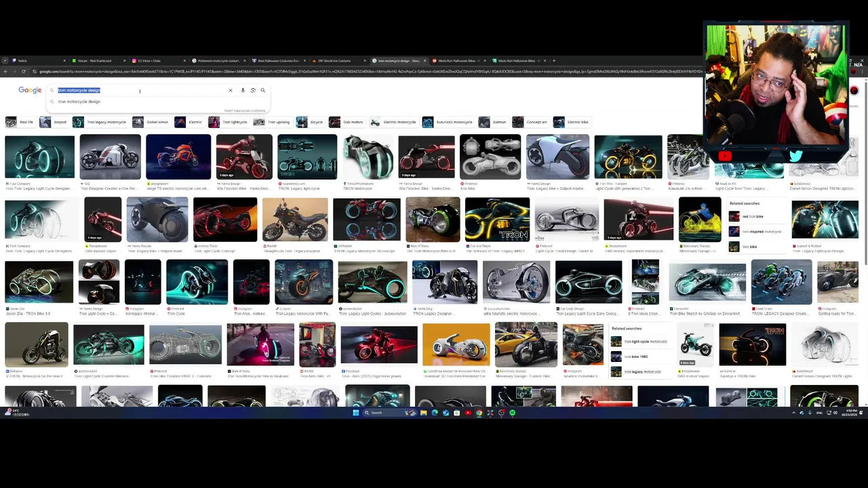Filter images by Bicycle chip
868x488 pixels.
point(310,122)
